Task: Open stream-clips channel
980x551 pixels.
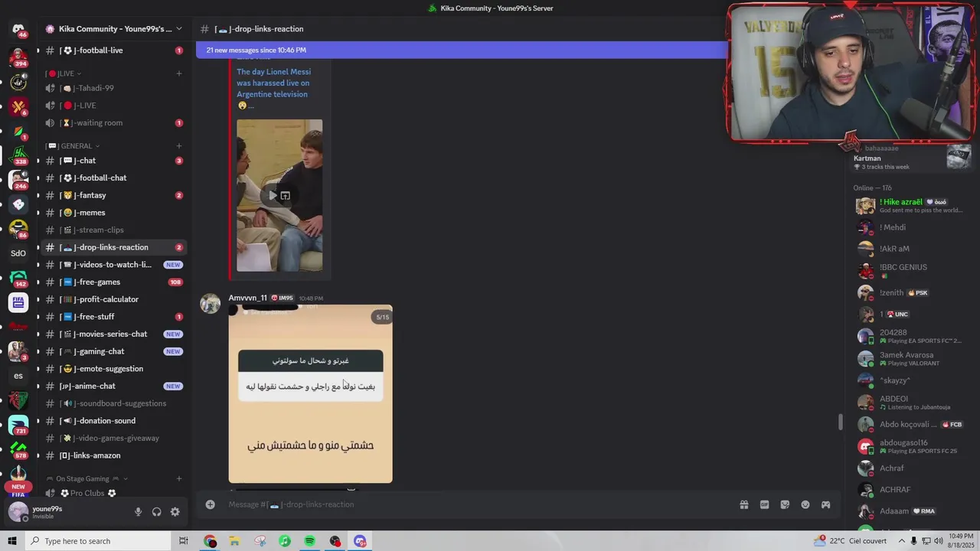Action: tap(113, 230)
